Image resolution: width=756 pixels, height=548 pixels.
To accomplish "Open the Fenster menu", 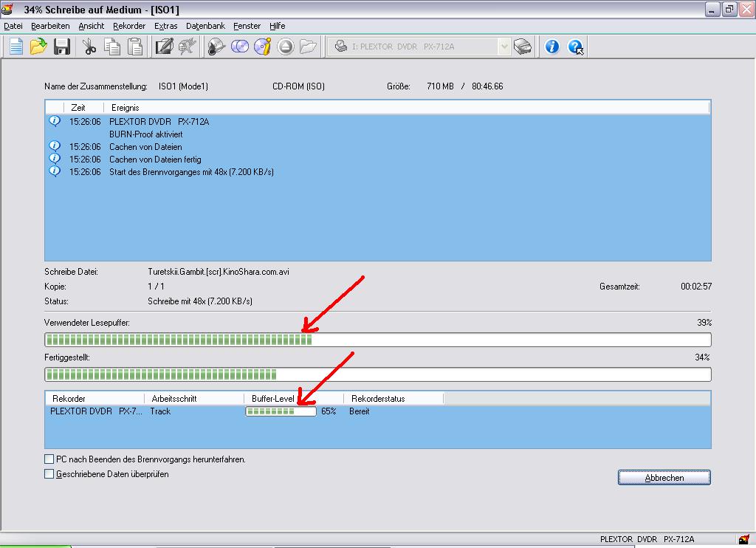I will tap(247, 26).
